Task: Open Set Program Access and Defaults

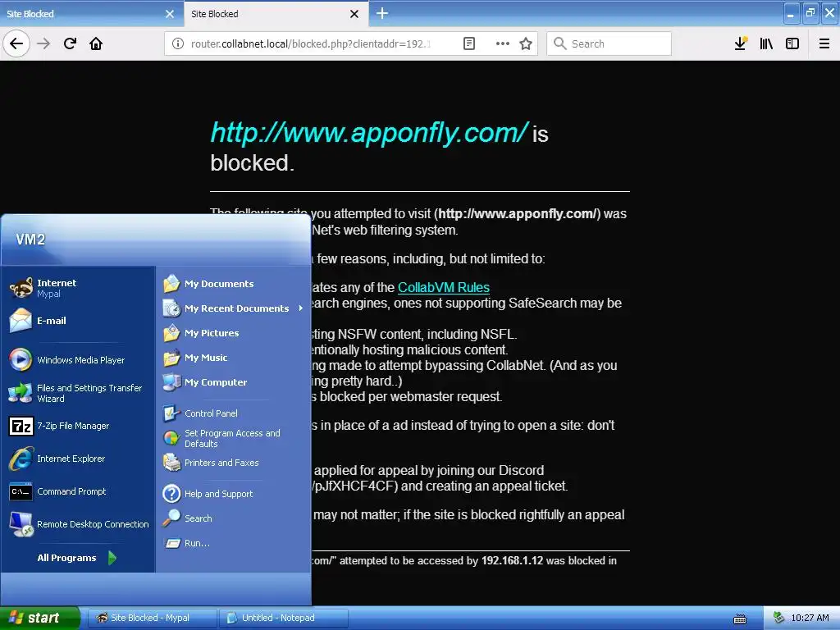Action: pyautogui.click(x=234, y=438)
